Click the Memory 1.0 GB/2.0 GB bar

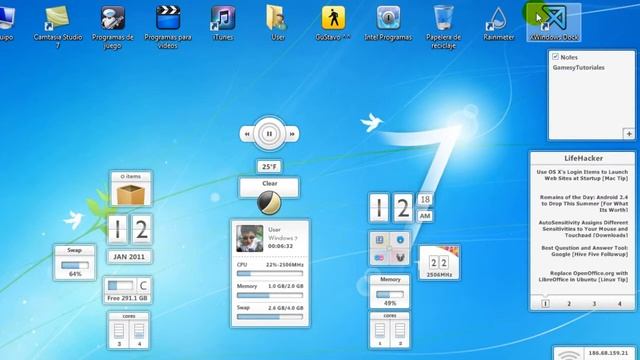pos(270,295)
